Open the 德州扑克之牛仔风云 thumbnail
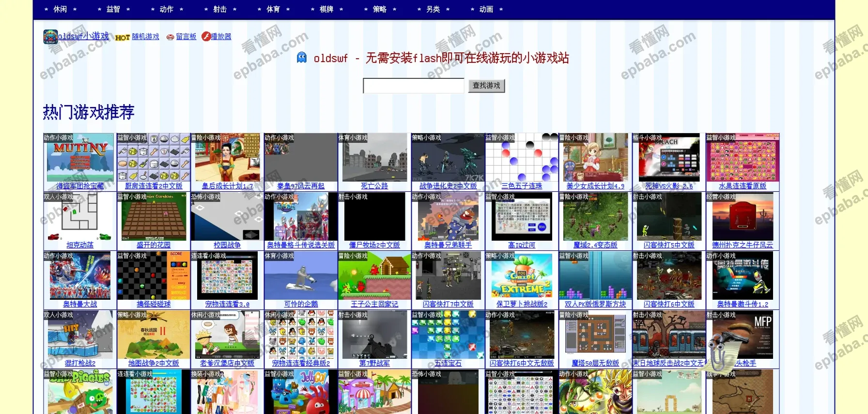Screen dimensions: 868x414 click(743, 217)
